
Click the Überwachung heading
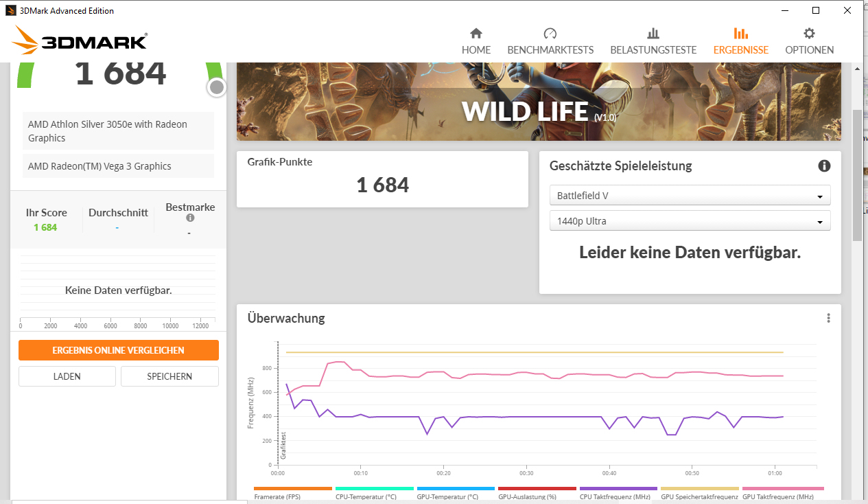click(286, 318)
